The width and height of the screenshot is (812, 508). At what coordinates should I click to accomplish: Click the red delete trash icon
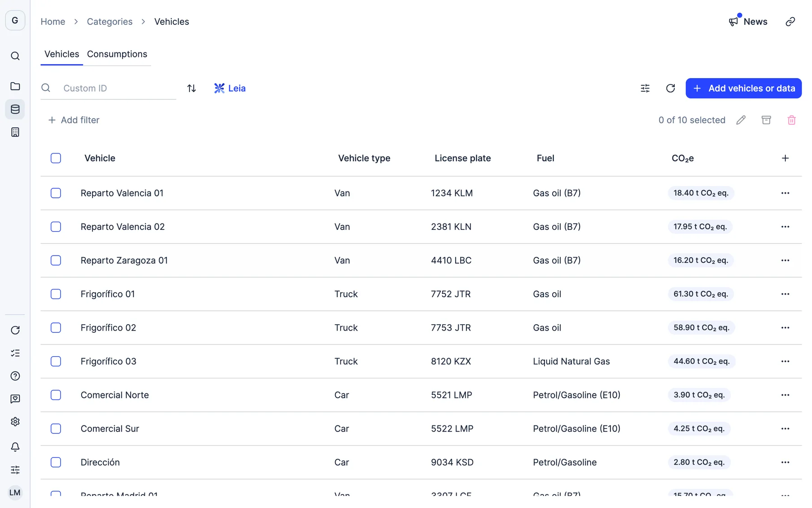pos(791,120)
